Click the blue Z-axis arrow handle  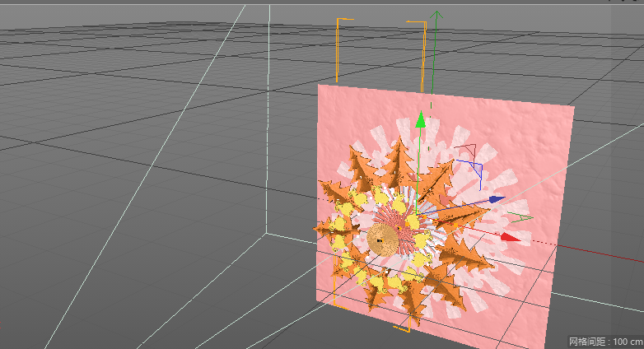point(496,199)
